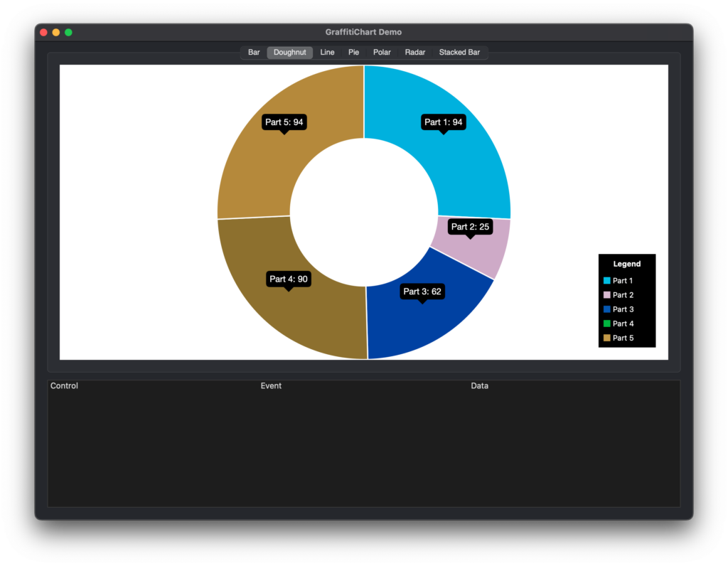The image size is (728, 566).
Task: Open the Line chart tab
Action: coord(327,52)
